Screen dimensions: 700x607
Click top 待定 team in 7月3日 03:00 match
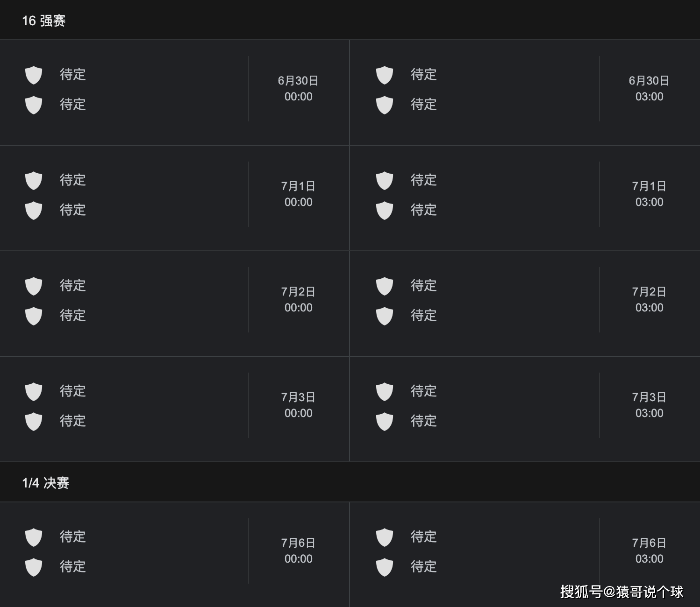coord(423,391)
